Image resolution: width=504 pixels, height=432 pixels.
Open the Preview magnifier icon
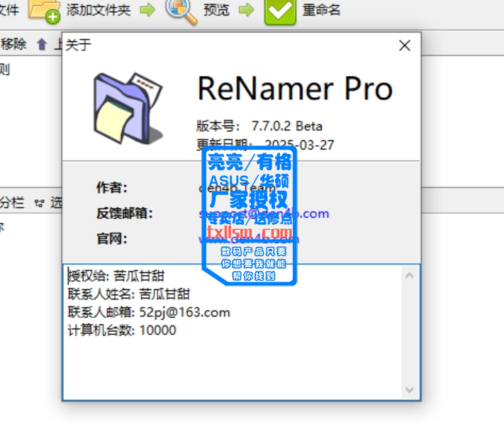point(181,11)
